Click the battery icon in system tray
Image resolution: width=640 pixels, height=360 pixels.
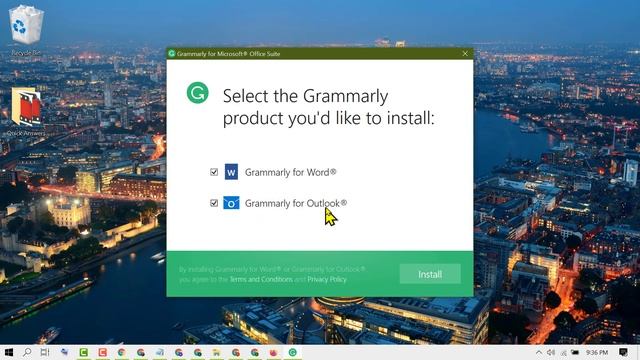(x=575, y=352)
